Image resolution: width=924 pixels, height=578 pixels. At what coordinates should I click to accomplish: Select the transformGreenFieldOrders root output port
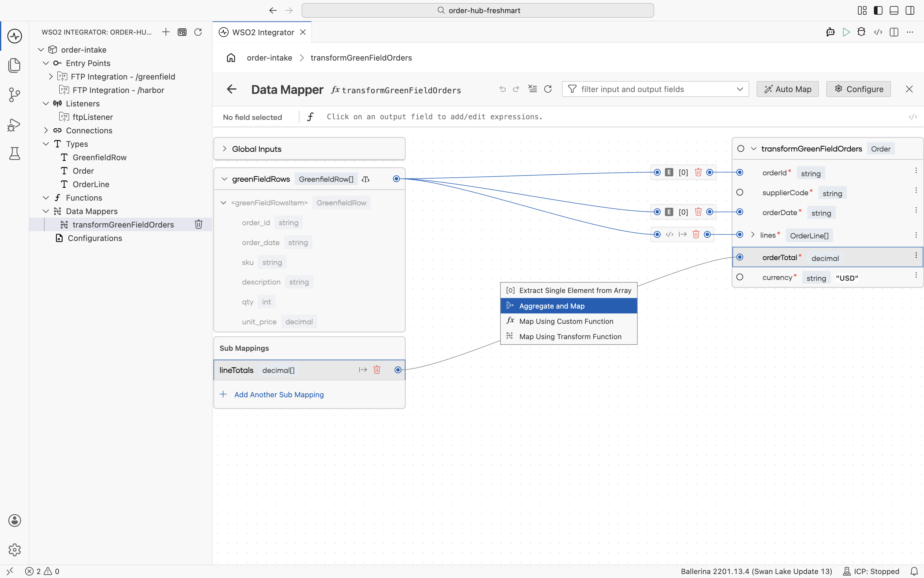741,149
